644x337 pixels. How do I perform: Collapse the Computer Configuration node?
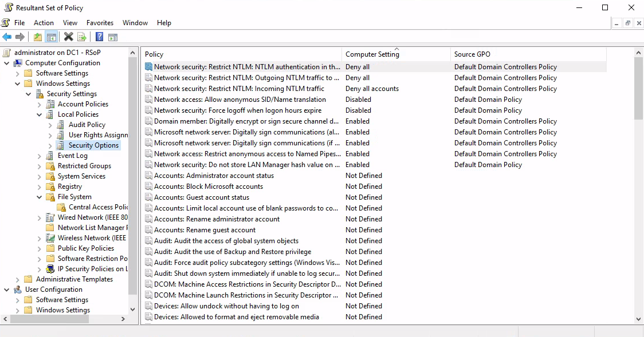pos(6,63)
